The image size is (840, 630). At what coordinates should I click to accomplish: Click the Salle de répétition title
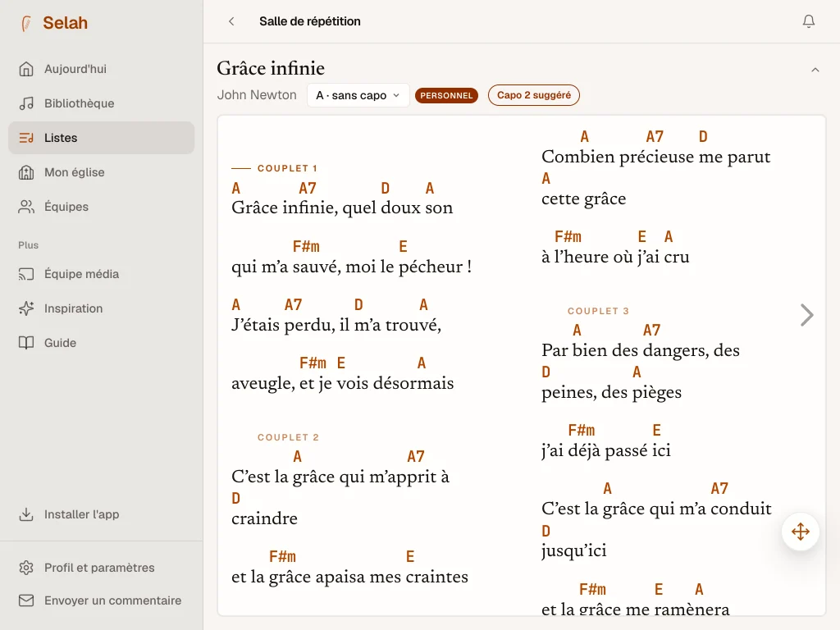[x=309, y=21]
